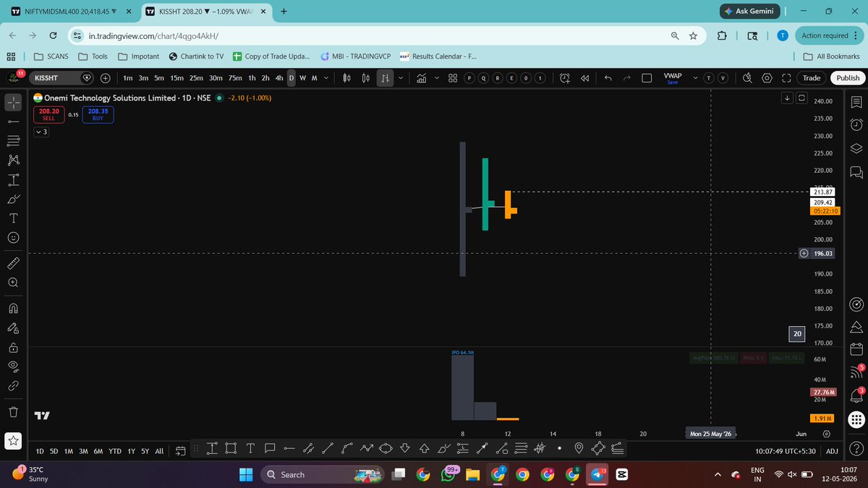The width and height of the screenshot is (868, 488).
Task: Open the indicator templates grid
Action: coord(452,78)
